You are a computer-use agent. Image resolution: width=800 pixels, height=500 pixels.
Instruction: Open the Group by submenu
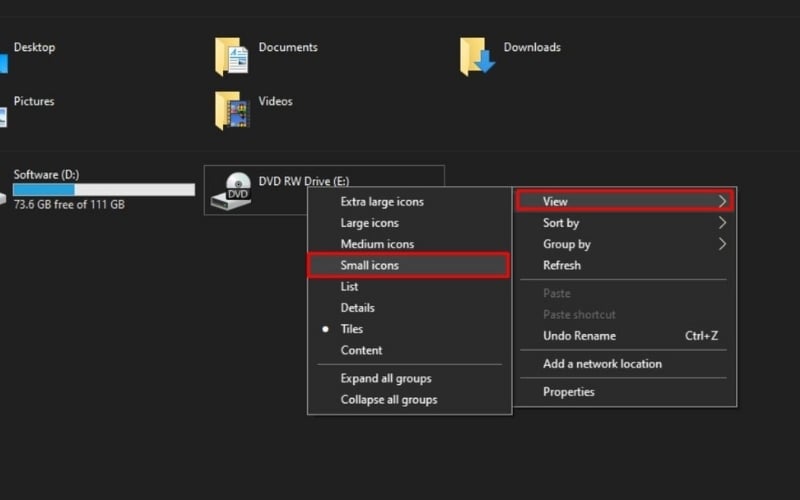tap(625, 244)
